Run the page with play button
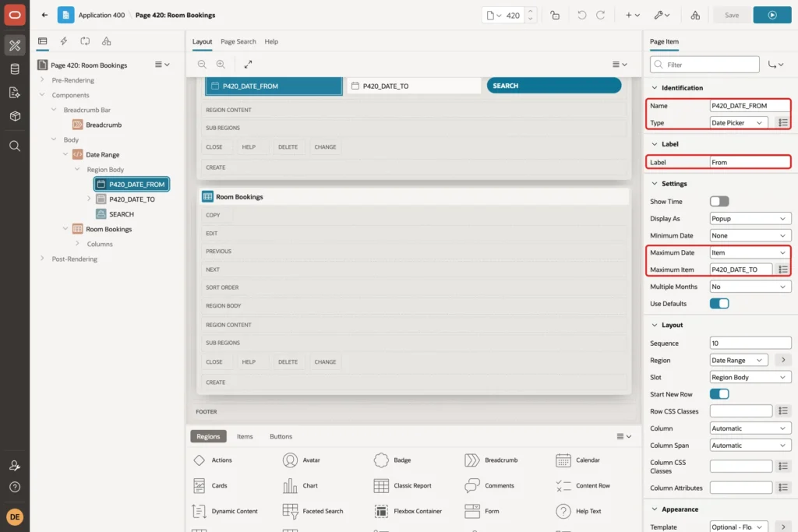Screen dimensions: 798x532 (772, 16)
